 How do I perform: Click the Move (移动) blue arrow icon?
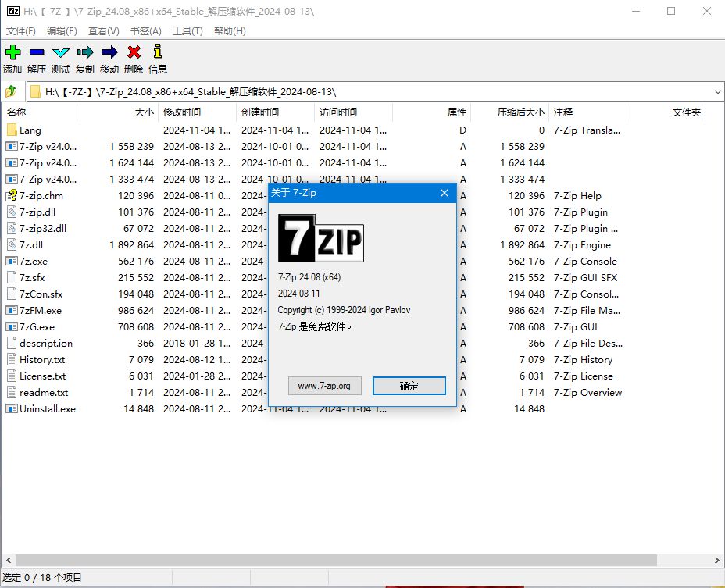tap(109, 52)
